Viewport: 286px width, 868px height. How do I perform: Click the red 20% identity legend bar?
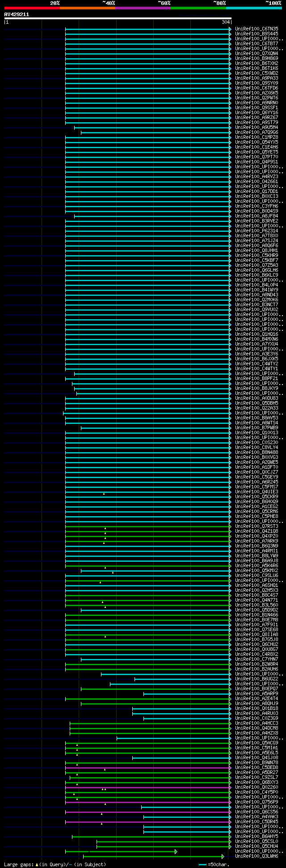[32, 8]
